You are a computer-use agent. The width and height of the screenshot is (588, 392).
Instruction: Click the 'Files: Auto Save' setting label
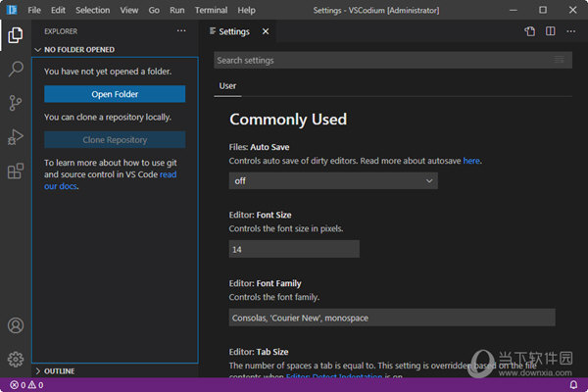click(259, 147)
